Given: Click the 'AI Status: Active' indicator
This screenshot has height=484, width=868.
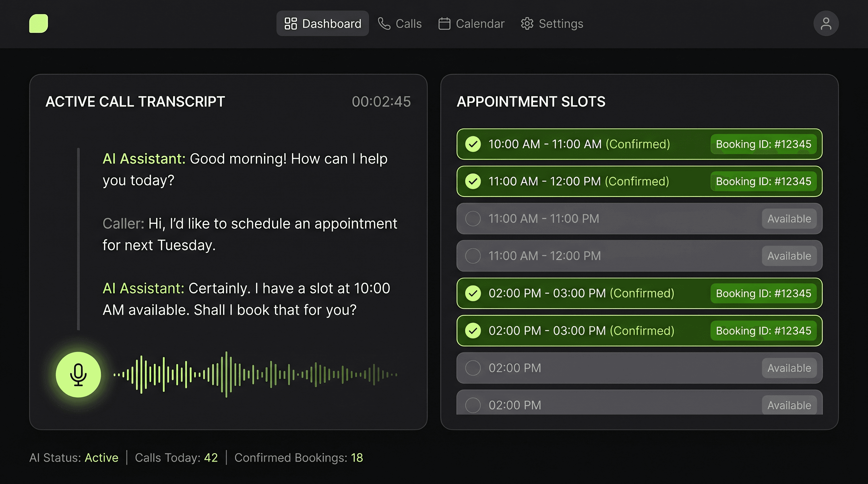Looking at the screenshot, I should click(74, 458).
